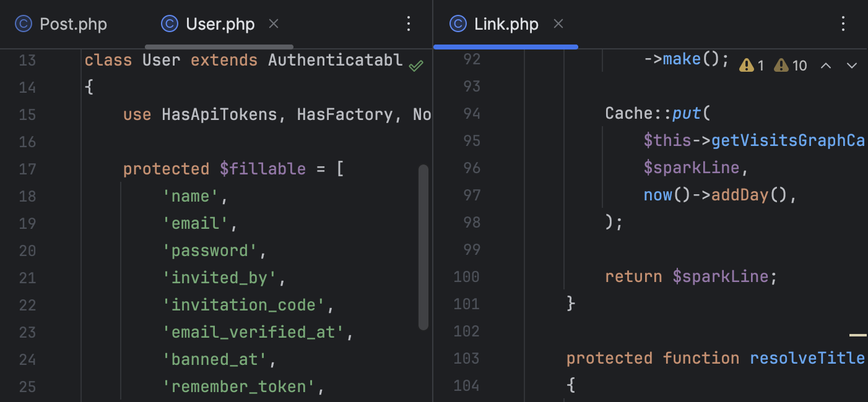Activate the Link.php editor tab
868x402 pixels.
point(506,24)
